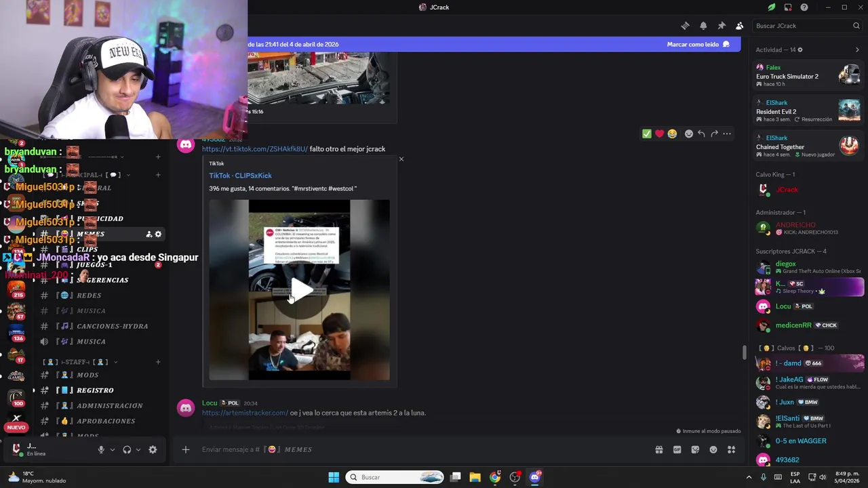The width and height of the screenshot is (868, 488).
Task: Open Chrome from taskbar
Action: click(x=495, y=477)
